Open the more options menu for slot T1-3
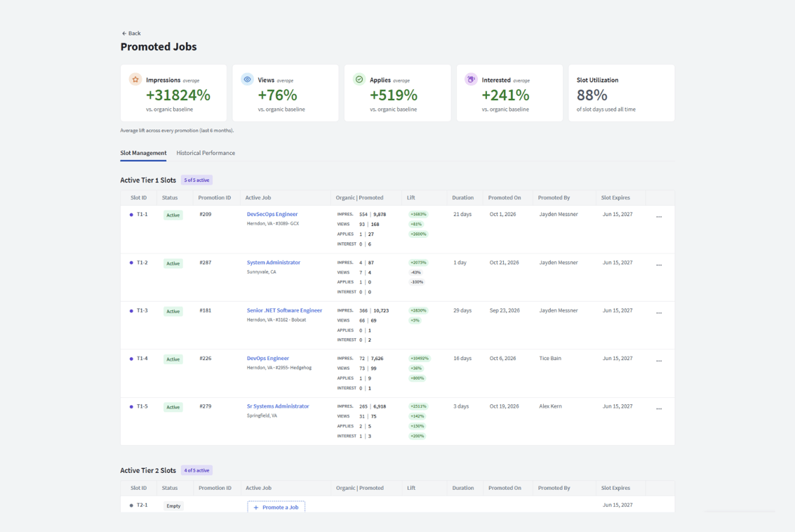Image resolution: width=795 pixels, height=532 pixels. (659, 313)
